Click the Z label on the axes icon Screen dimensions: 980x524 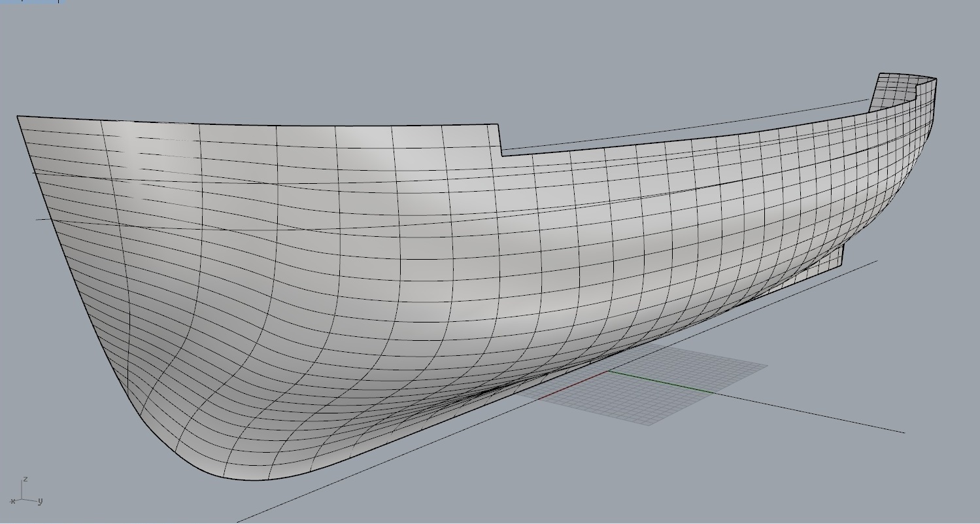point(25,480)
